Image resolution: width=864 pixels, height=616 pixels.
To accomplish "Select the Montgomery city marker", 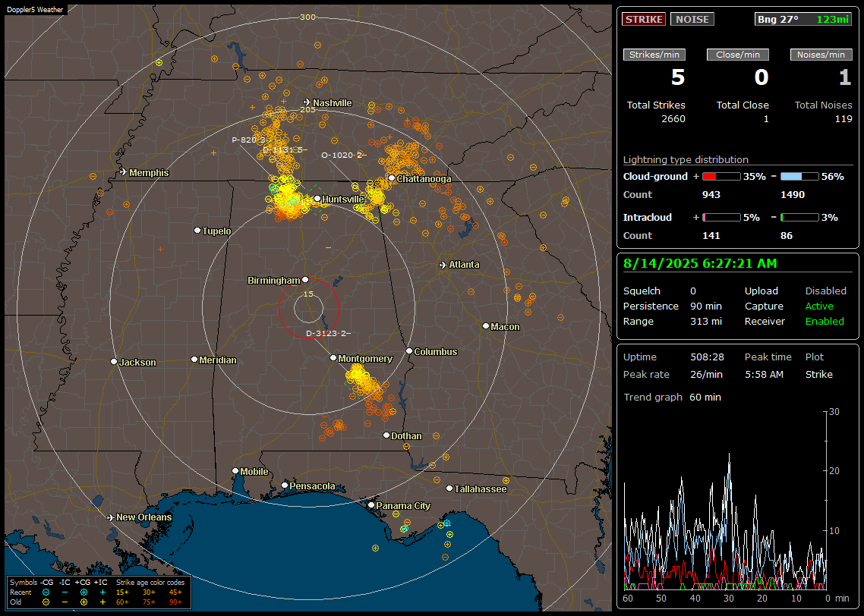I will [333, 358].
